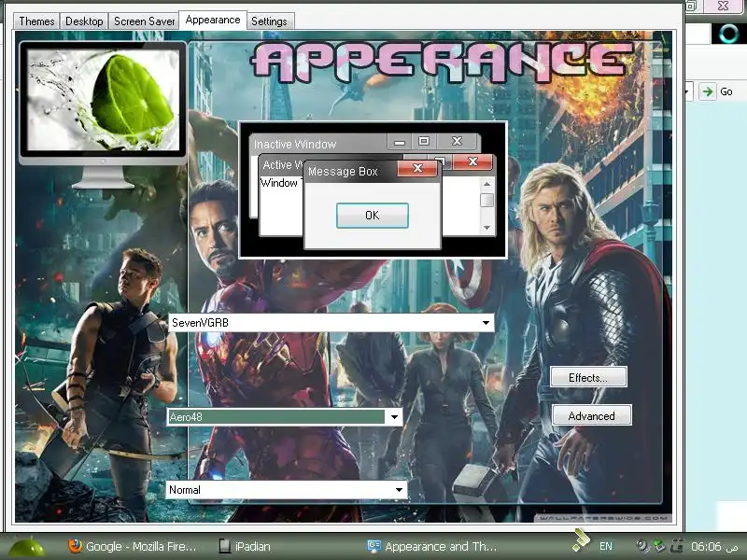This screenshot has width=747, height=560.
Task: Open the Desktop tab
Action: coord(84,21)
